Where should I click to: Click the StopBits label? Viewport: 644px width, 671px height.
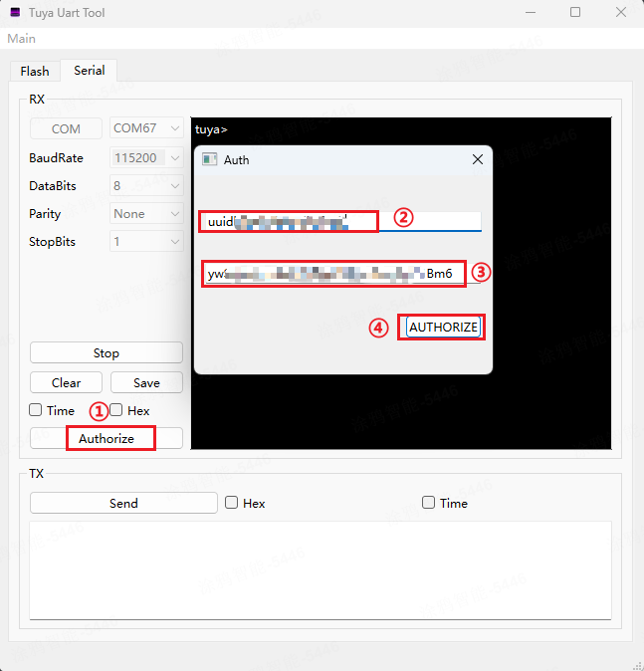coord(52,241)
